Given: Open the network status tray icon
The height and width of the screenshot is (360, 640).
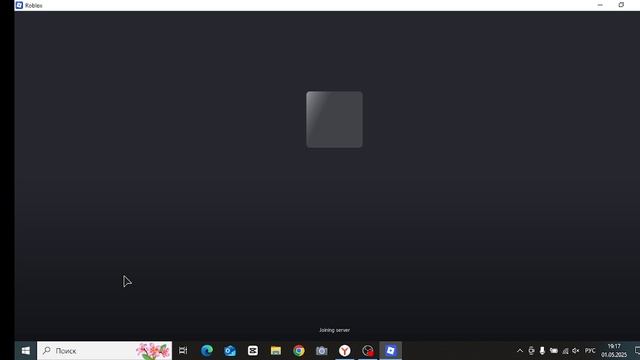Looking at the screenshot, I should pos(565,351).
